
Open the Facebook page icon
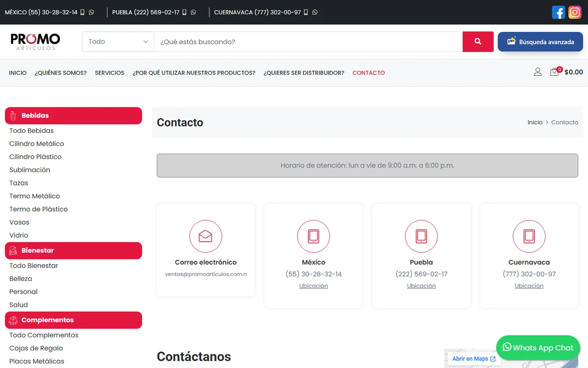tap(558, 12)
